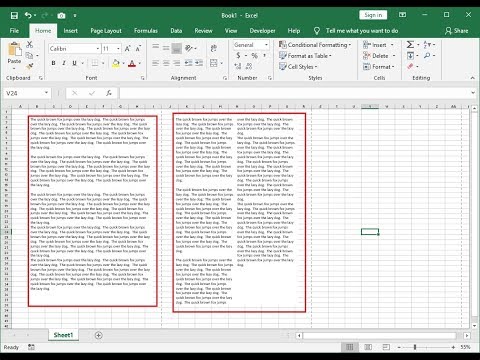Click the Increase Decimal icon
480x360 pixels.
(x=238, y=66)
